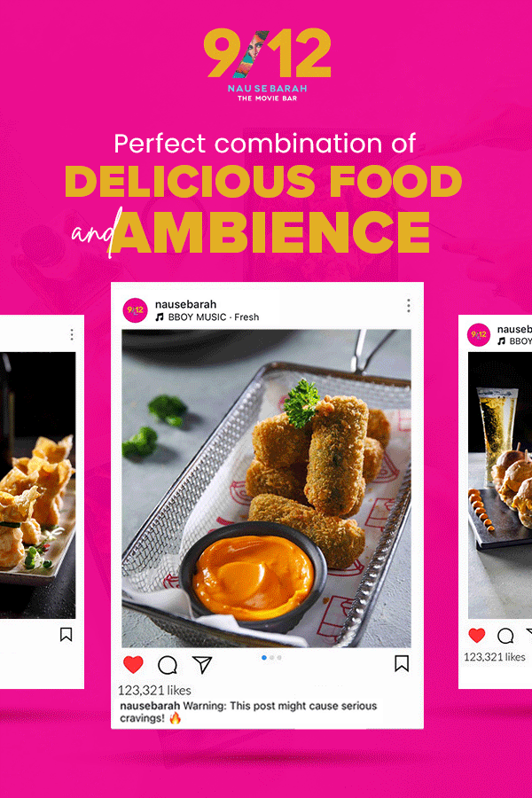Click the music note icon beside BBOY MUSIC
This screenshot has height=798, width=532.
160,317
